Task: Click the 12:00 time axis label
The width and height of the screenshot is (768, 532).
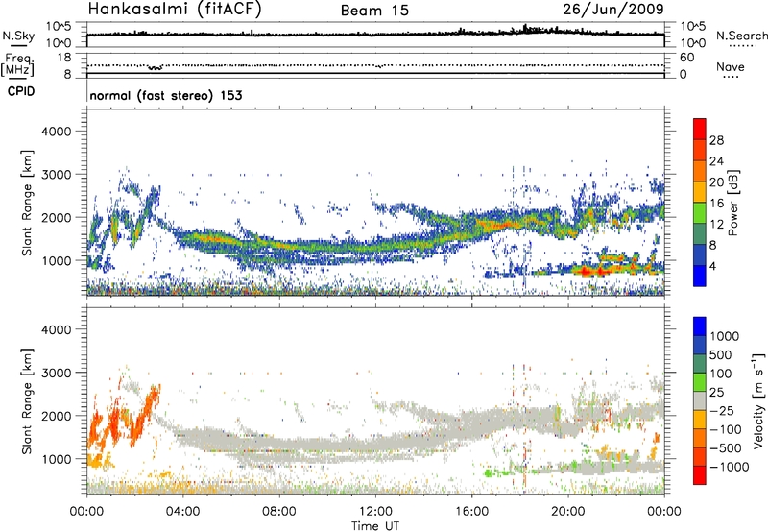Action: pos(375,512)
